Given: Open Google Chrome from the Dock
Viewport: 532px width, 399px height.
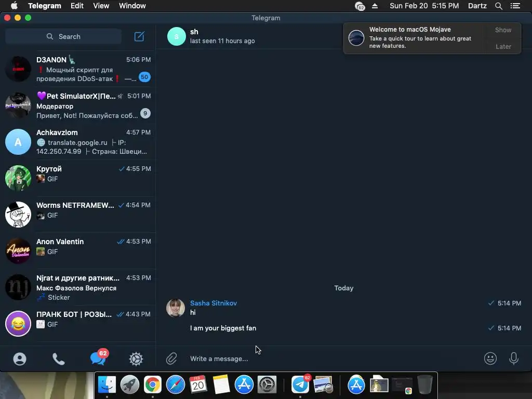Looking at the screenshot, I should [153, 385].
